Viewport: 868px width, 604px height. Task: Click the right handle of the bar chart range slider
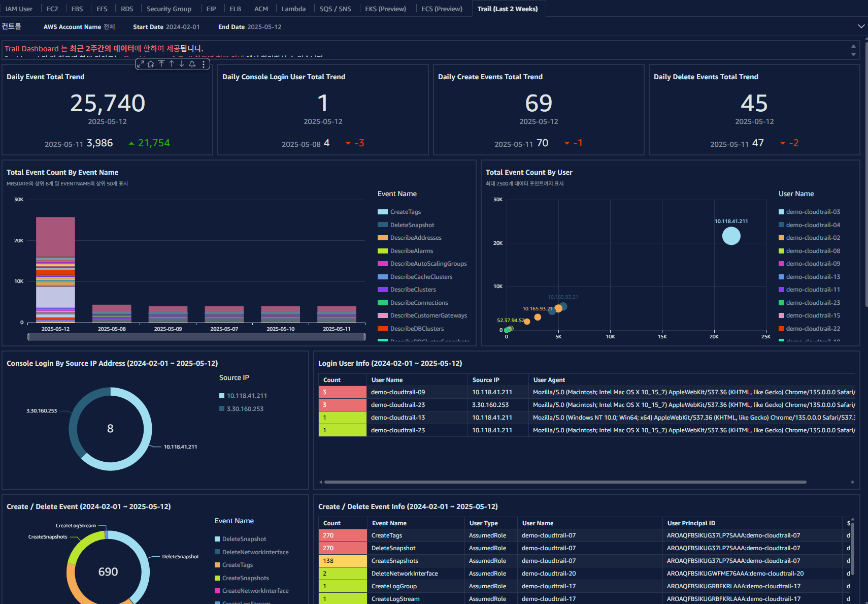coord(364,337)
